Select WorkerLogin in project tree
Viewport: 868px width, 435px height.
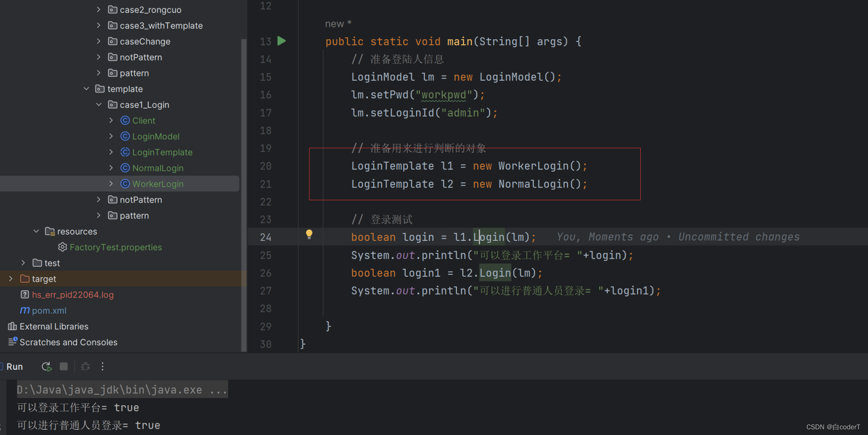coord(158,184)
